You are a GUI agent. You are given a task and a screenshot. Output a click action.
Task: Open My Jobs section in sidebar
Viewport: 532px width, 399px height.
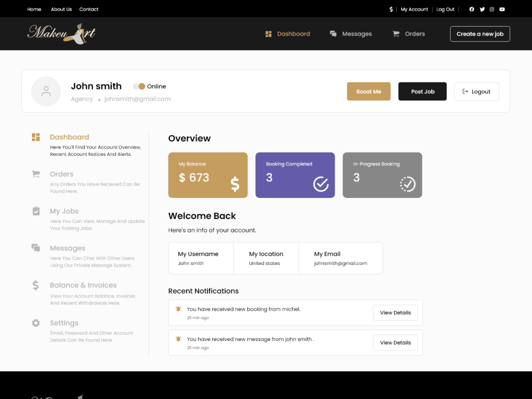click(64, 211)
